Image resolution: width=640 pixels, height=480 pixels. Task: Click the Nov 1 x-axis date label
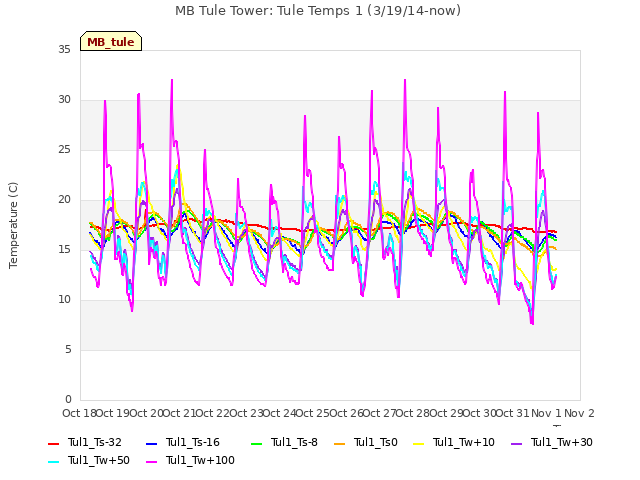pyautogui.click(x=546, y=413)
